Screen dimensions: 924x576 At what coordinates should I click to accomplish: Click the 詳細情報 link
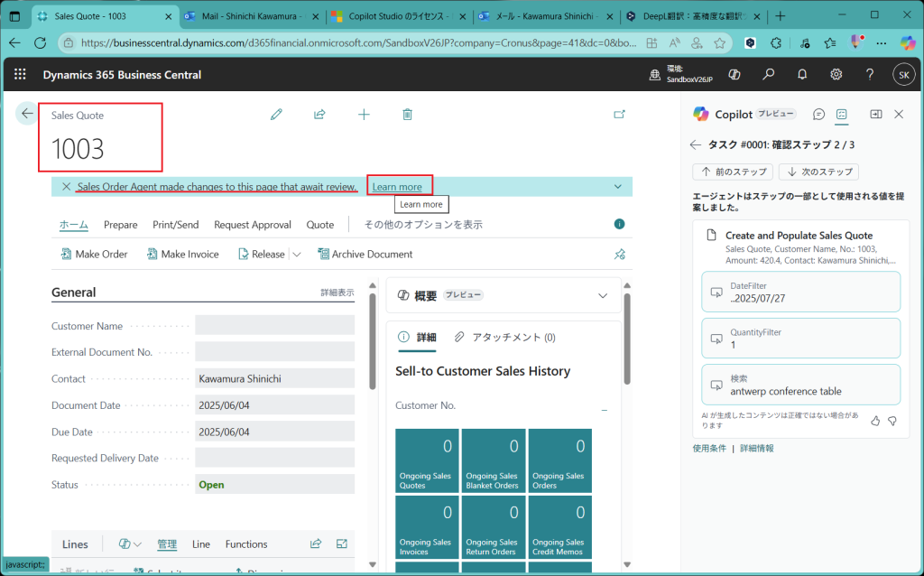[757, 449]
